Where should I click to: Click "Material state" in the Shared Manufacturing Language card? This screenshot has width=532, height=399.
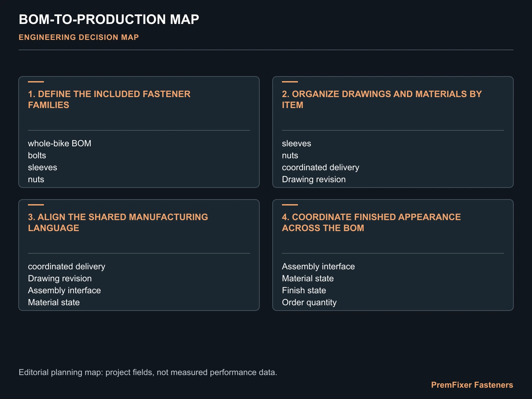(x=54, y=302)
